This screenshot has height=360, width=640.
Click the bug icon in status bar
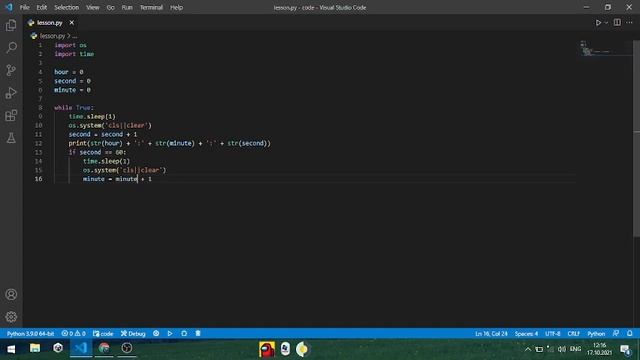click(x=184, y=333)
